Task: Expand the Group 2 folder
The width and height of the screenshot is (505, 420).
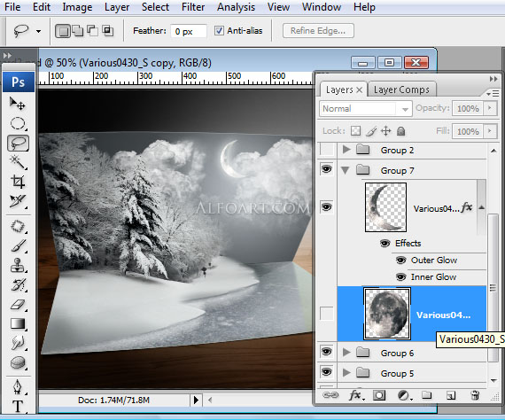Action: pos(346,150)
